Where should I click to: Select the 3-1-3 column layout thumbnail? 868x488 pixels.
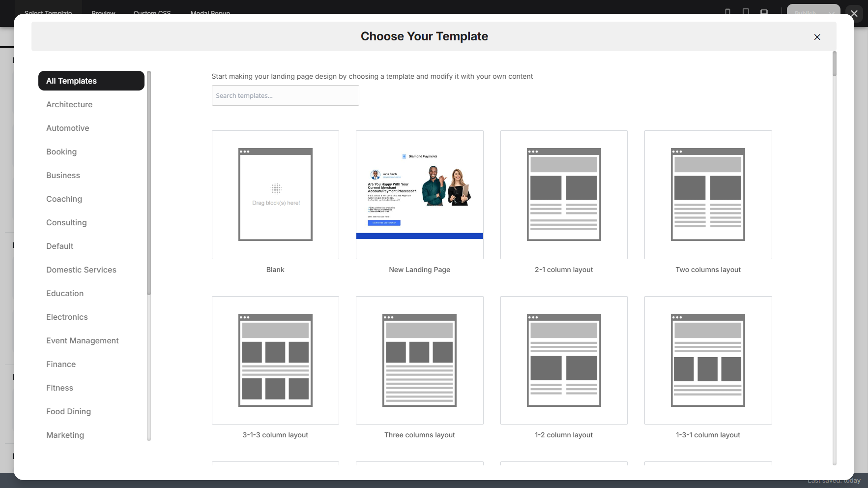pyautogui.click(x=275, y=360)
